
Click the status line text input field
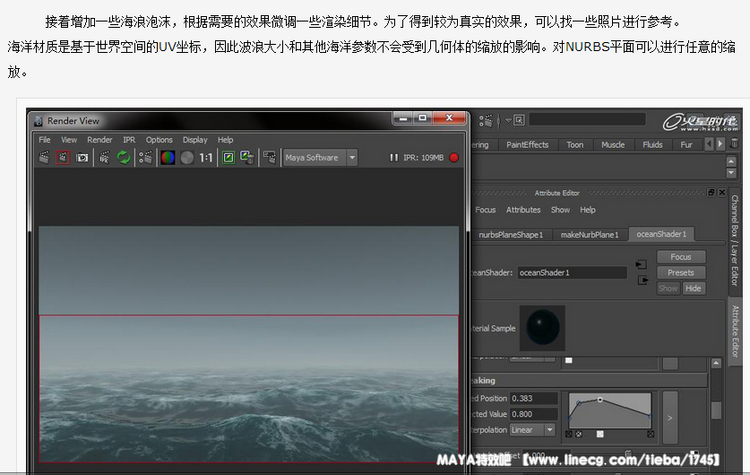click(x=587, y=120)
